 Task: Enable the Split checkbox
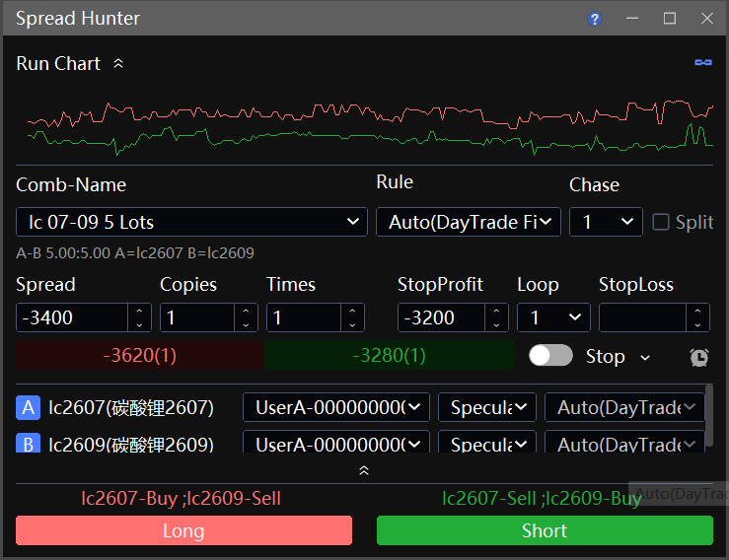661,222
